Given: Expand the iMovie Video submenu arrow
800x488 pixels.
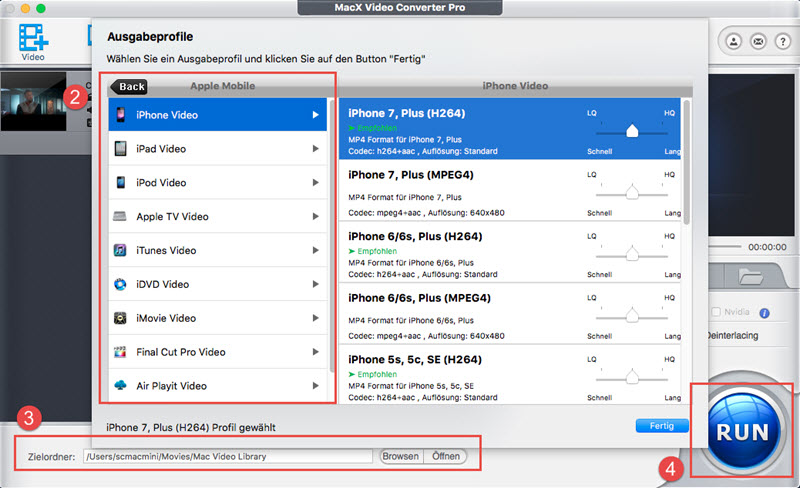Looking at the screenshot, I should (x=316, y=318).
